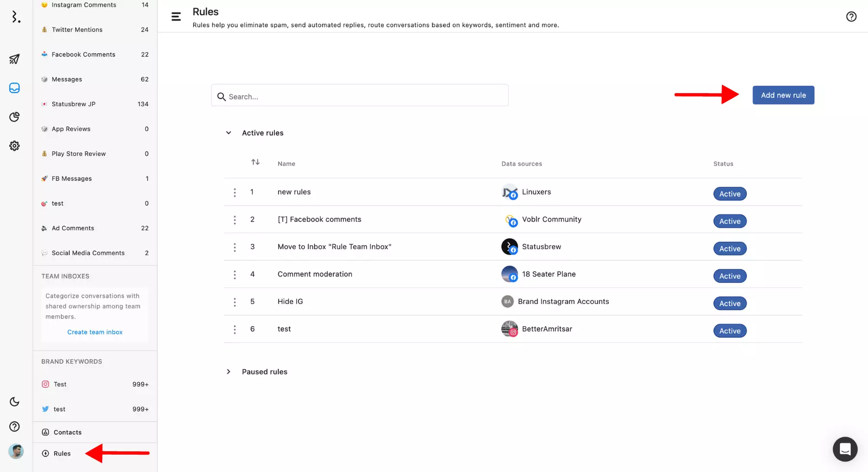Click the Add new rule button
Image resolution: width=868 pixels, height=472 pixels.
pyautogui.click(x=783, y=95)
